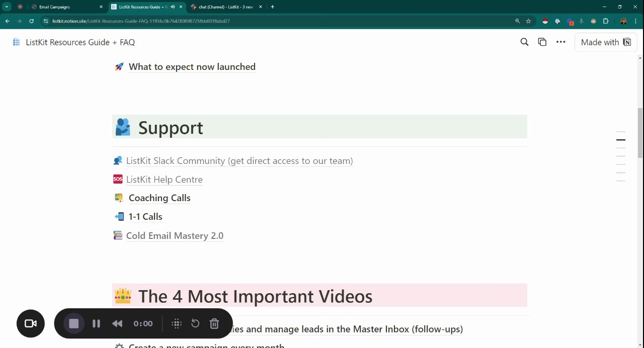Open the Extensions puzzle menu
Image resolution: width=644 pixels, height=348 pixels.
click(606, 21)
